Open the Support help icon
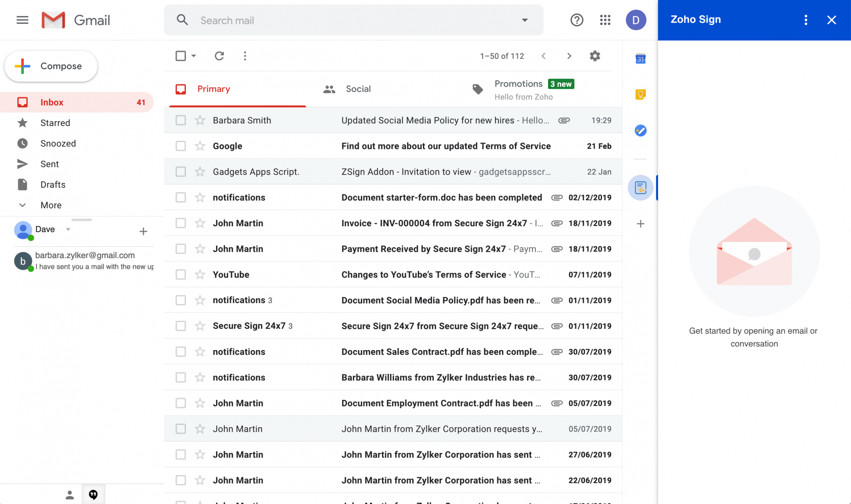This screenshot has width=851, height=504. pyautogui.click(x=577, y=20)
